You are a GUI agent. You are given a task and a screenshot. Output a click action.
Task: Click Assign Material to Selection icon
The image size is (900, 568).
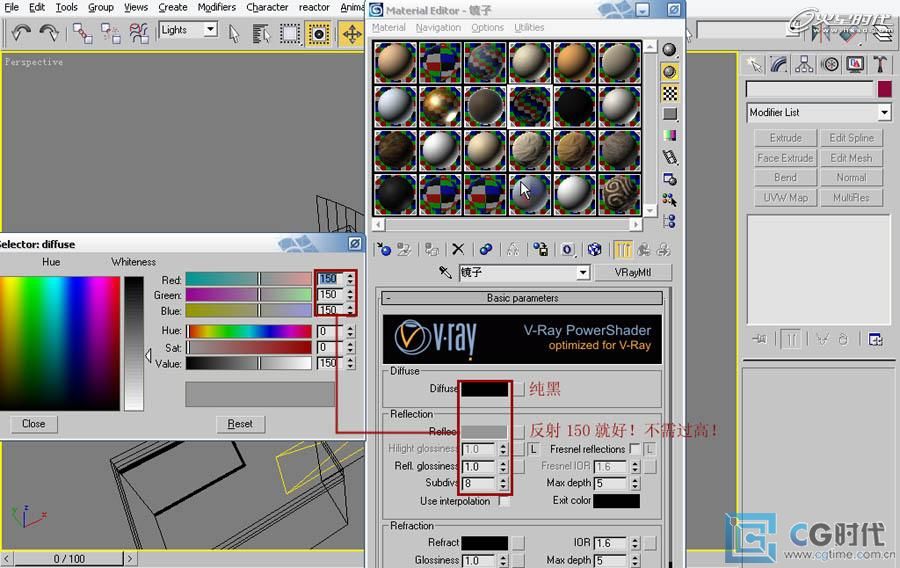(430, 249)
